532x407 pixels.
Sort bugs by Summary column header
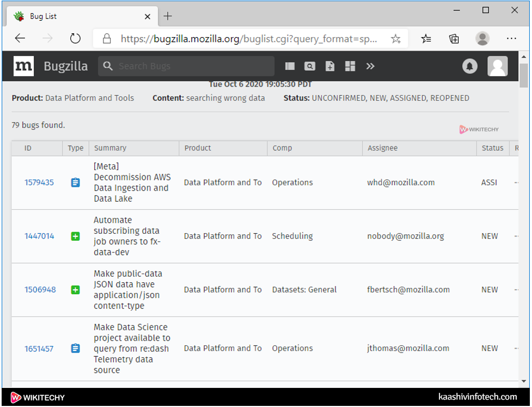110,148
